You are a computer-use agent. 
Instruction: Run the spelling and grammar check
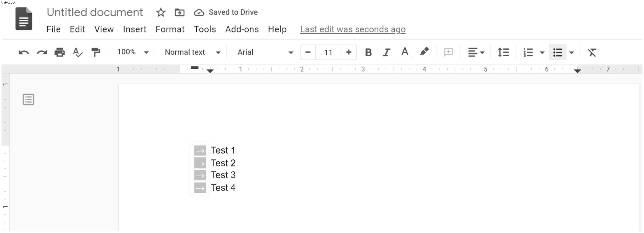tap(77, 52)
